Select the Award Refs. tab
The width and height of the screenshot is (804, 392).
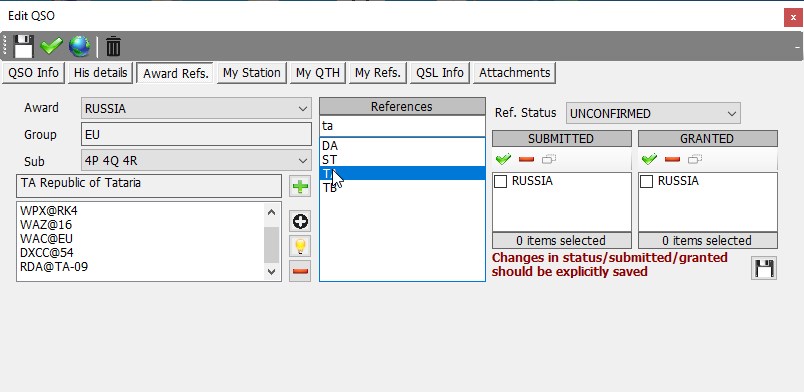click(x=176, y=73)
